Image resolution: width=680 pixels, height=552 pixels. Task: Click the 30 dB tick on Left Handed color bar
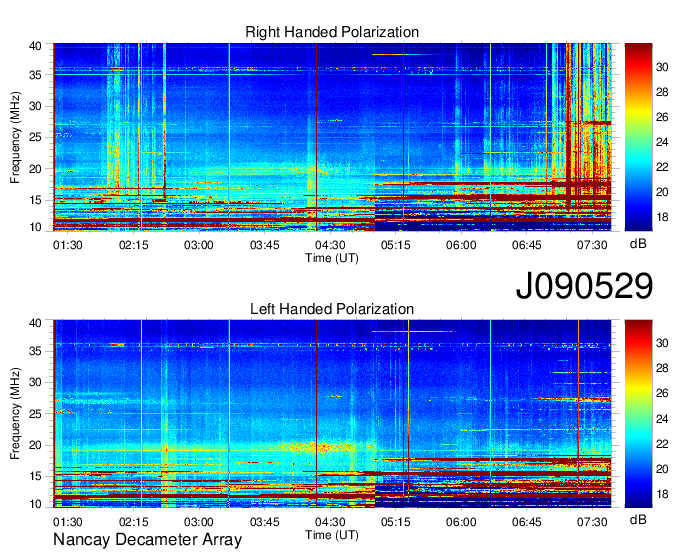click(x=662, y=343)
